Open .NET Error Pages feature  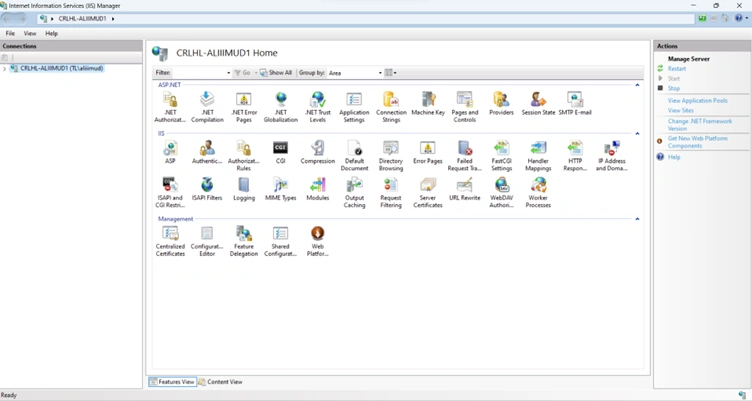click(x=244, y=107)
